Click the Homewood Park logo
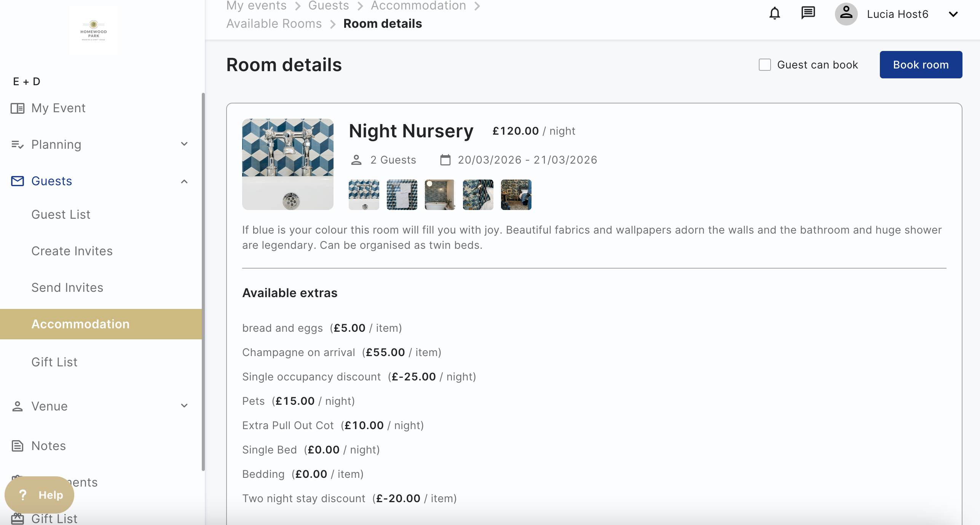This screenshot has width=980, height=525. pyautogui.click(x=93, y=30)
